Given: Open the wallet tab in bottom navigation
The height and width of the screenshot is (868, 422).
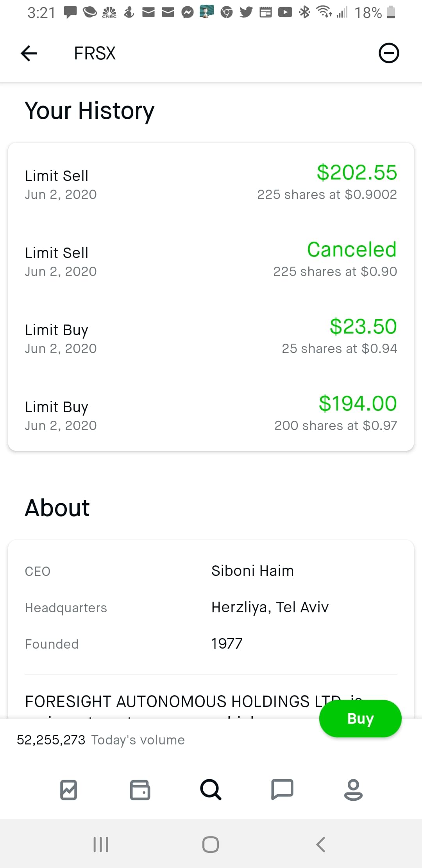Looking at the screenshot, I should pyautogui.click(x=140, y=790).
